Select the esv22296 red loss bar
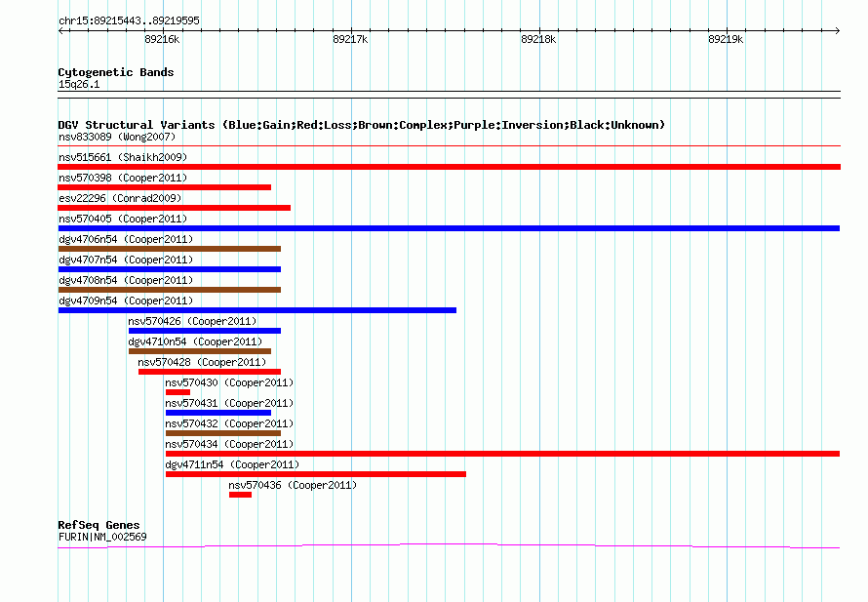The height and width of the screenshot is (602, 868). pos(174,208)
